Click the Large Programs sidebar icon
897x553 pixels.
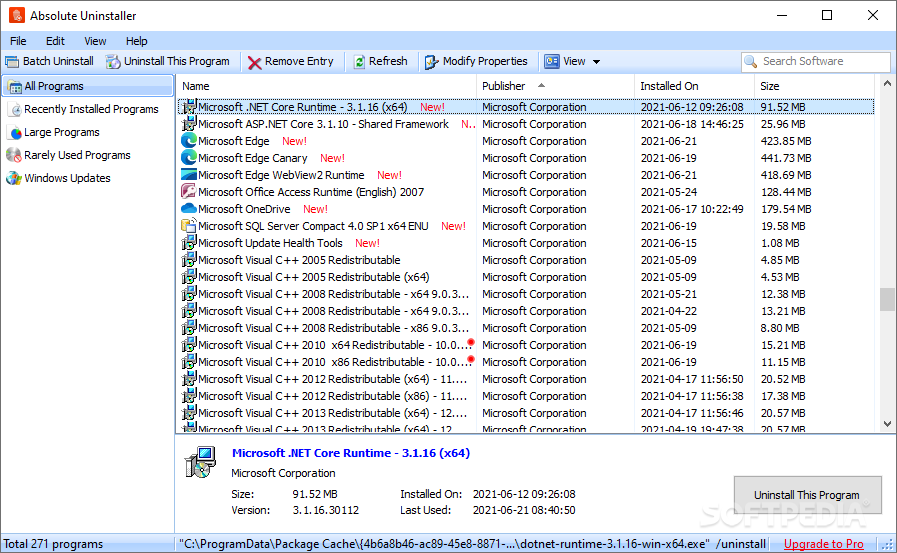15,132
